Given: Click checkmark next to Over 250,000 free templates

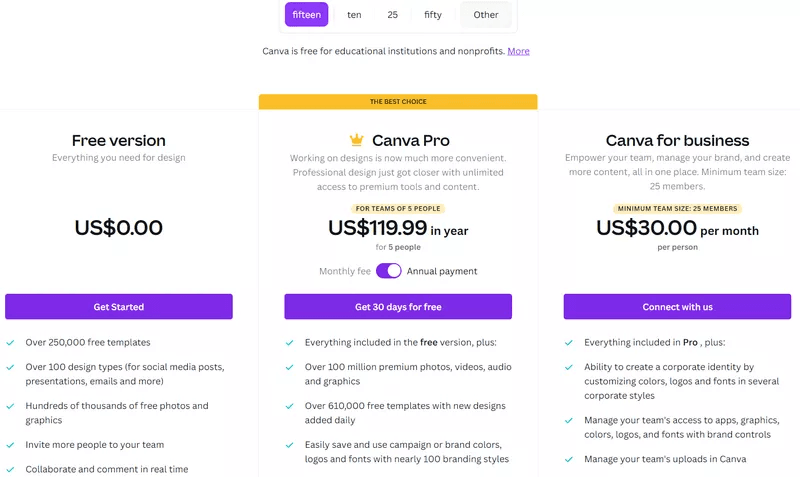Looking at the screenshot, I should pos(10,342).
